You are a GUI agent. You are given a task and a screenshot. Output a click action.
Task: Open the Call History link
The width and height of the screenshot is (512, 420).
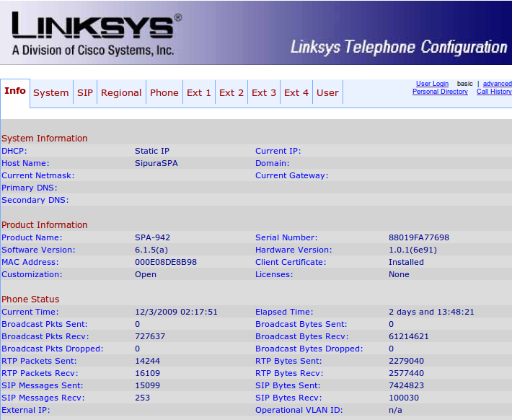(494, 92)
